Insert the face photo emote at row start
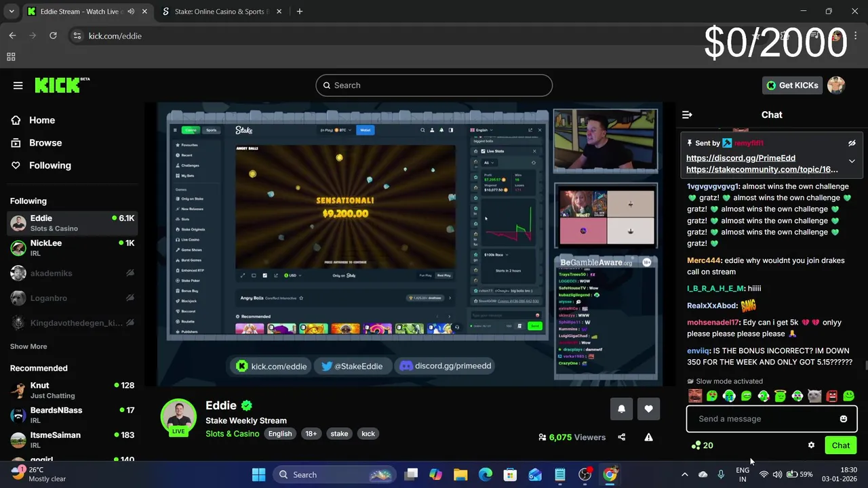The height and width of the screenshot is (488, 868). click(x=695, y=396)
